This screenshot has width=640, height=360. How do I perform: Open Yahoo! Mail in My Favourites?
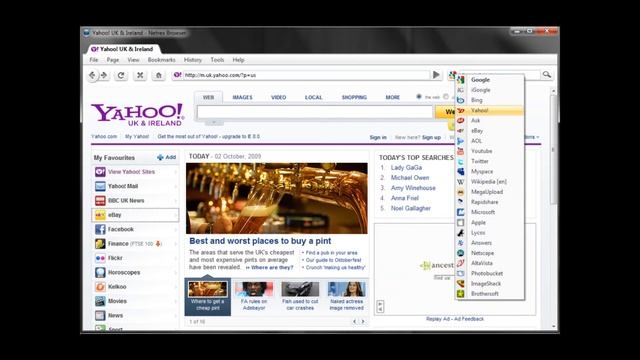tap(135, 186)
